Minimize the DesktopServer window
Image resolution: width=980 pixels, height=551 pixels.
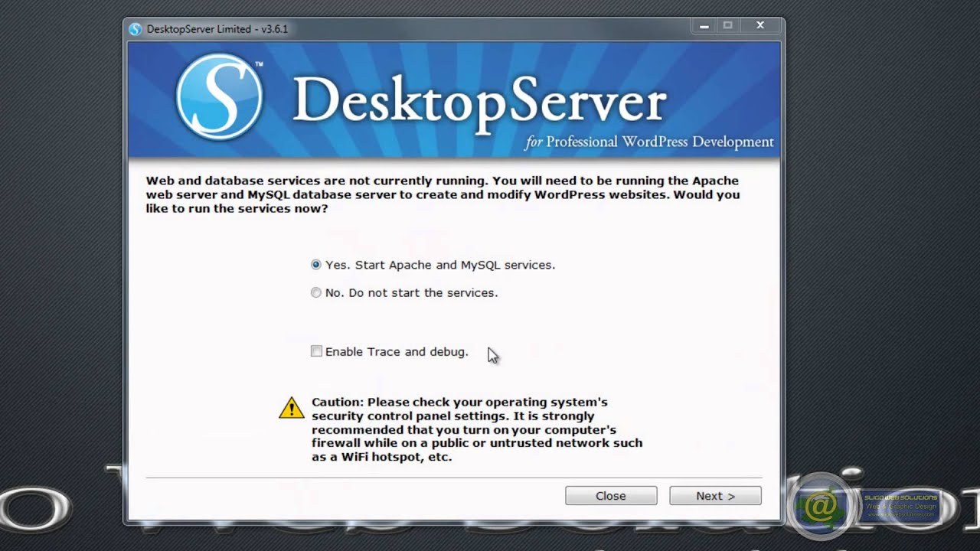pos(704,26)
